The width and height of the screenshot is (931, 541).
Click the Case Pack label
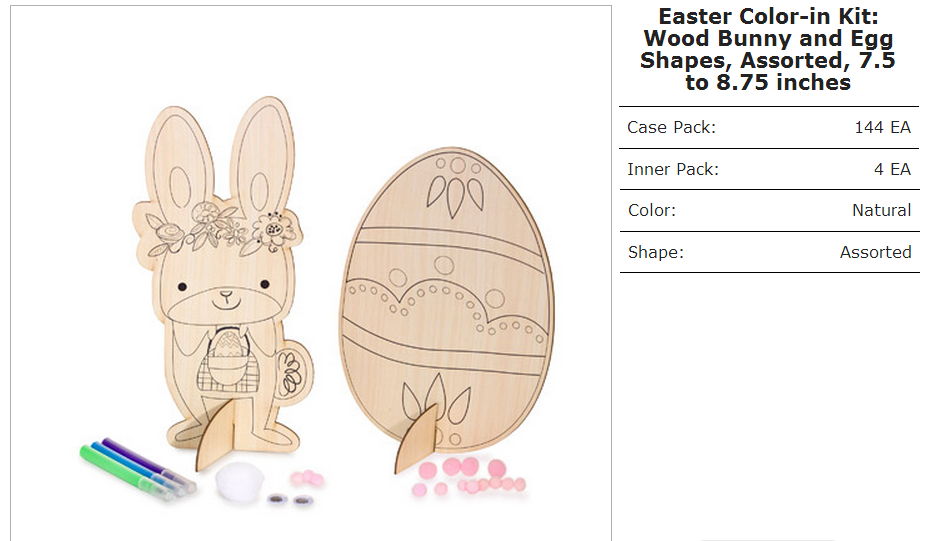pyautogui.click(x=671, y=127)
